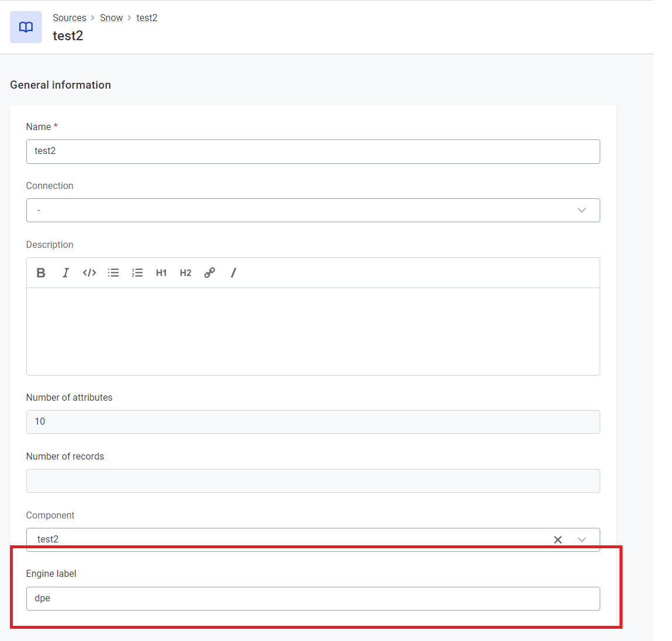Open Snow breadcrumb link
Viewport: 672px width, 641px height.
tap(111, 18)
